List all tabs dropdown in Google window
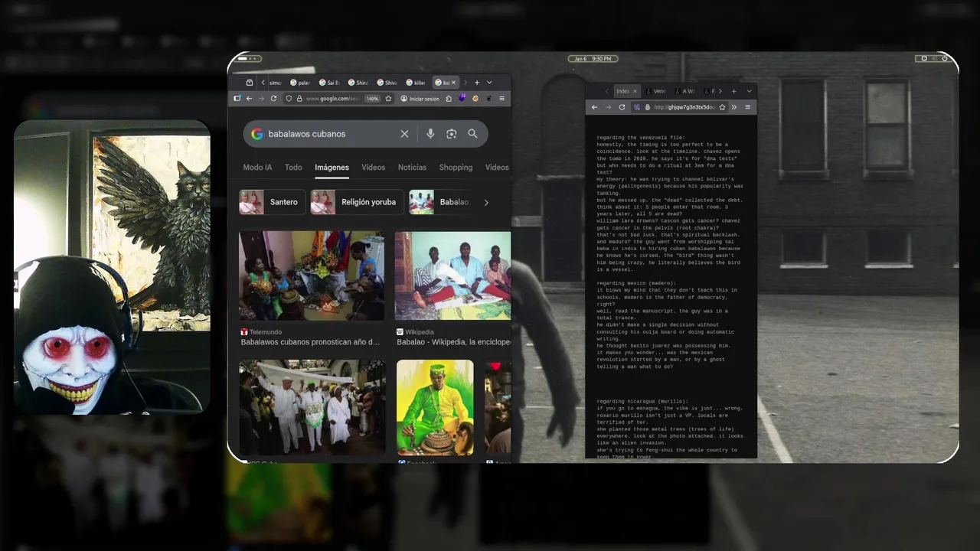The width and height of the screenshot is (980, 551). pos(489,83)
